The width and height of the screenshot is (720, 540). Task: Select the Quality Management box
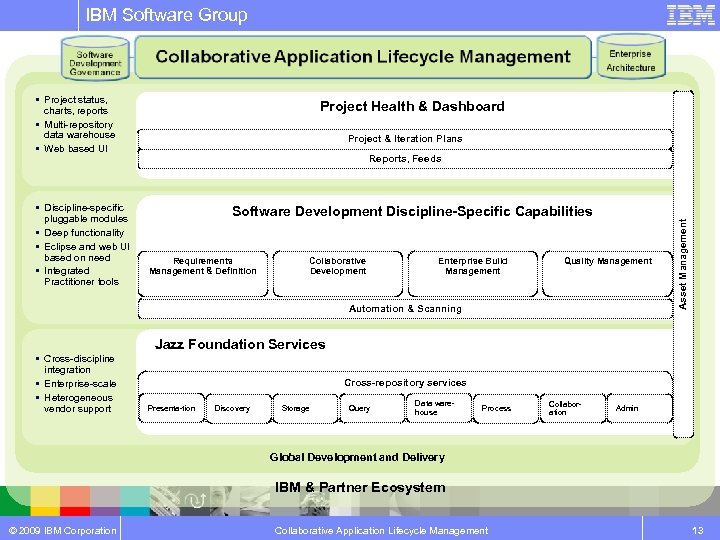pyautogui.click(x=608, y=274)
